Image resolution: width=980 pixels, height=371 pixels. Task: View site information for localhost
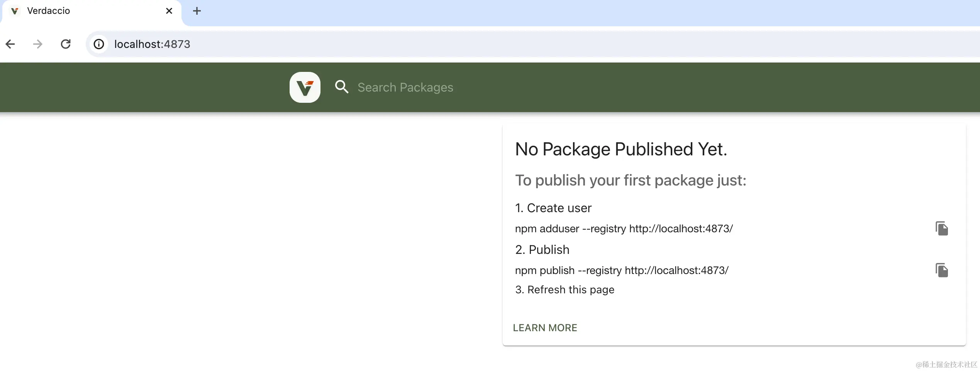[x=99, y=44]
